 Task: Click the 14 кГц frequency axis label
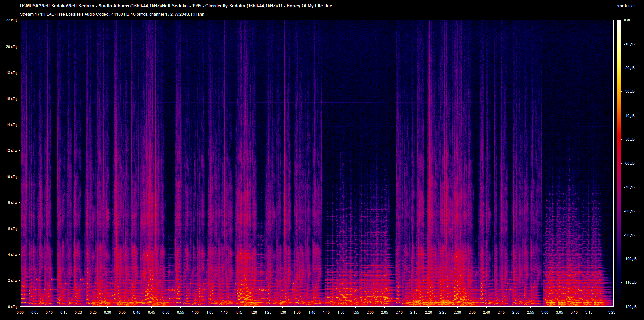point(11,125)
